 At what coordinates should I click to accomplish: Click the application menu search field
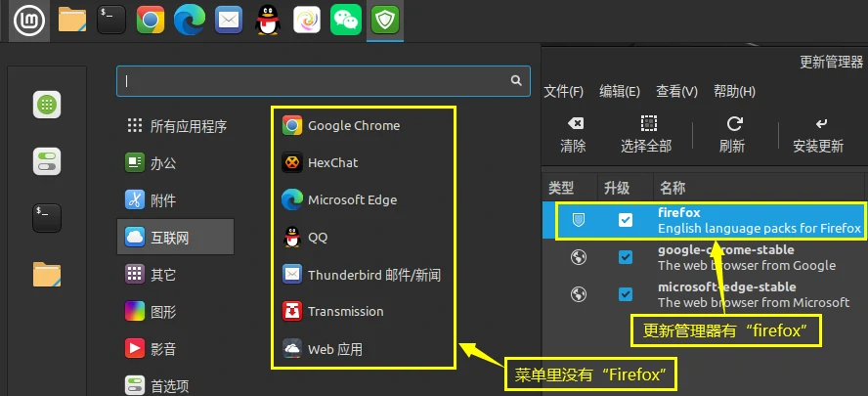[x=313, y=81]
